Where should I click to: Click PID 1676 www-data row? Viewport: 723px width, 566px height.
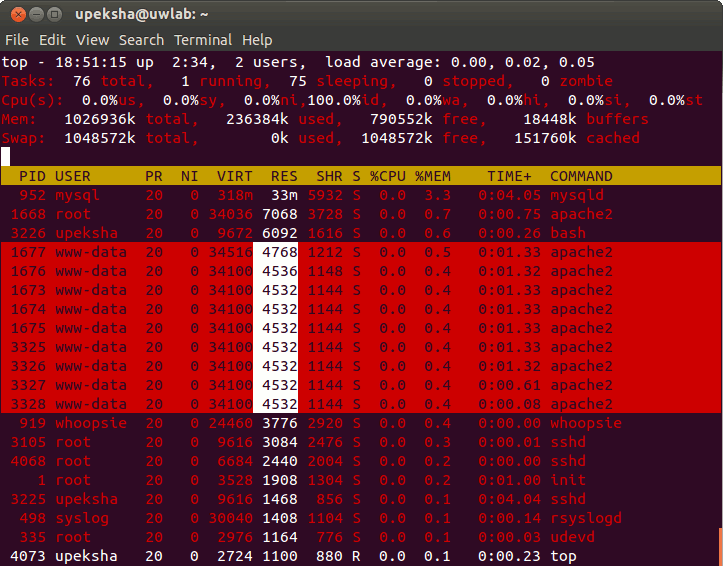tap(361, 271)
